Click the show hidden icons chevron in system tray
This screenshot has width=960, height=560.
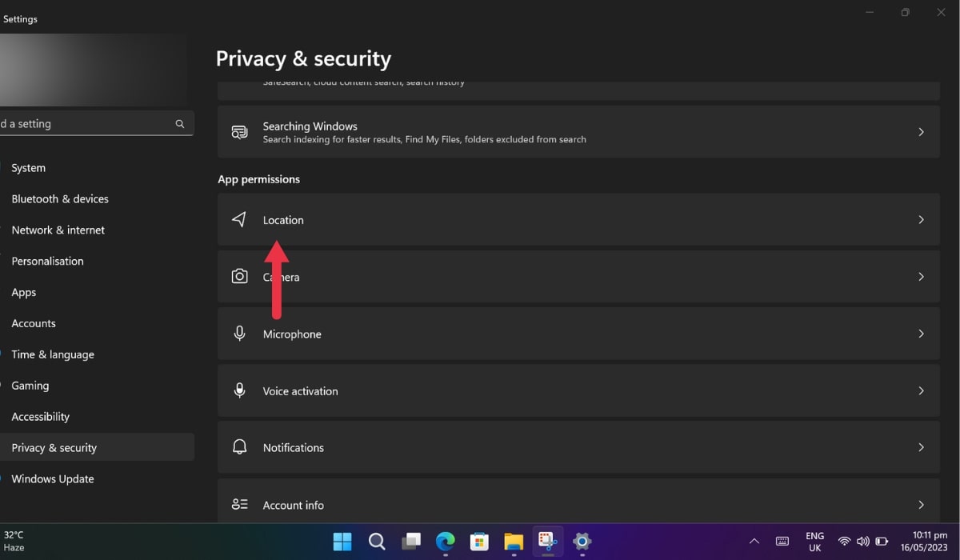(754, 542)
